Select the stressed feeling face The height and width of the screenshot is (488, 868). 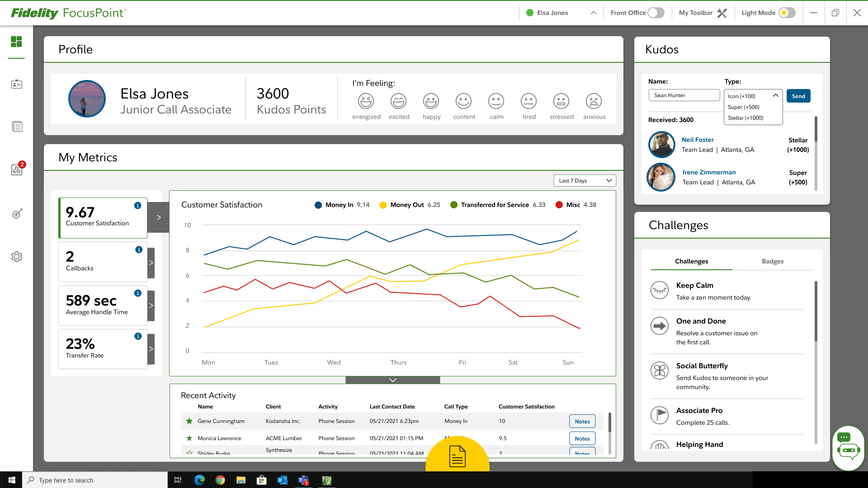coord(561,101)
